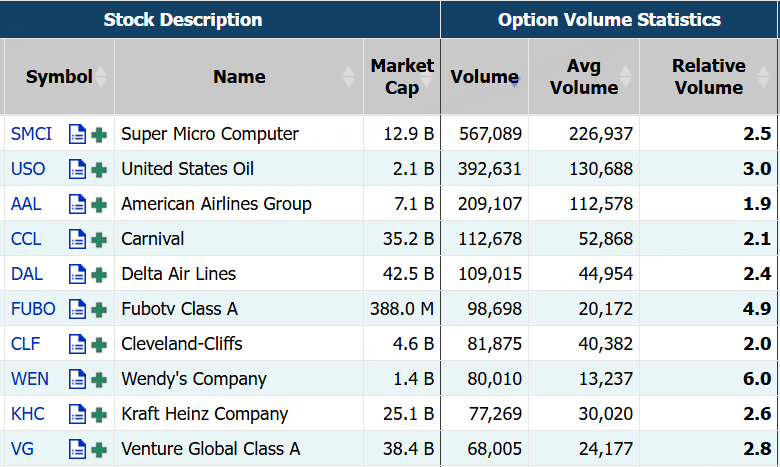Screen dimensions: 780x467
Task: Open the SMCI symbol link
Action: (29, 134)
